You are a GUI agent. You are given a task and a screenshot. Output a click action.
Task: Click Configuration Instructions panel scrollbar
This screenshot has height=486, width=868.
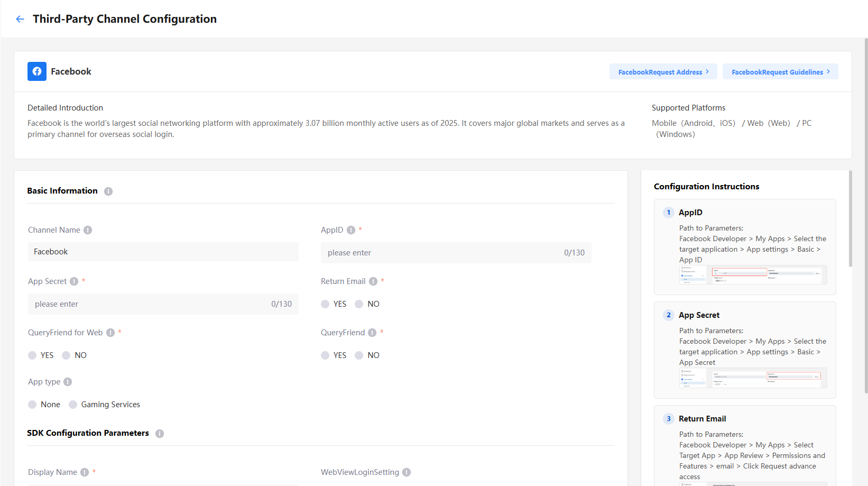[850, 218]
